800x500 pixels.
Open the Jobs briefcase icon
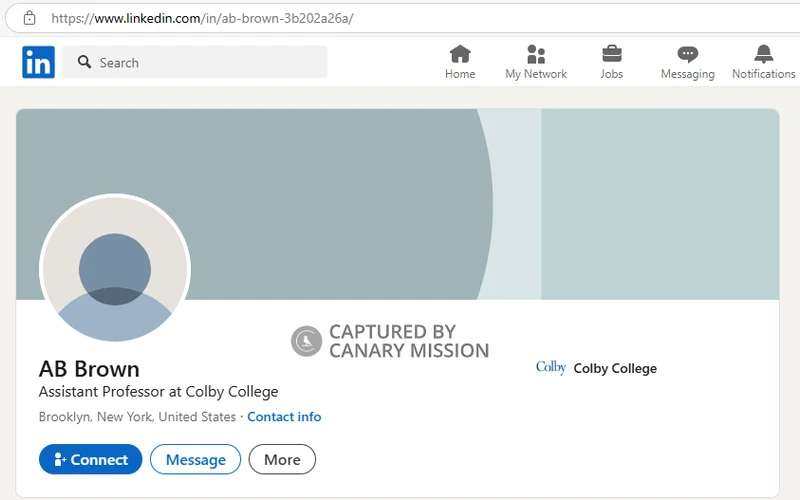click(x=611, y=54)
